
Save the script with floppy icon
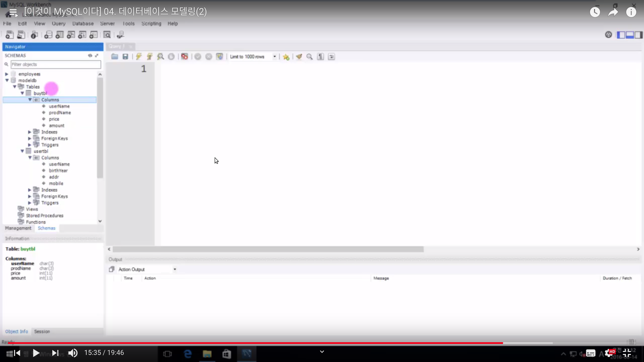[x=125, y=57]
